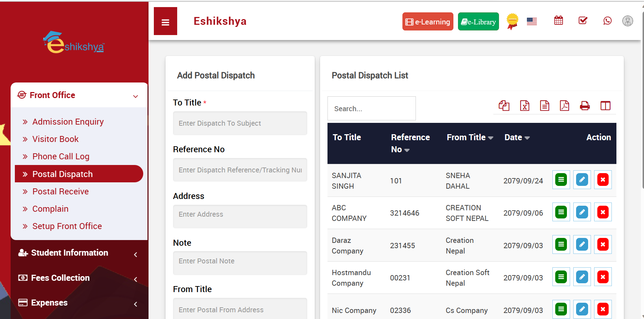This screenshot has height=319, width=644.
Task: Click the e-Library button
Action: 478,22
